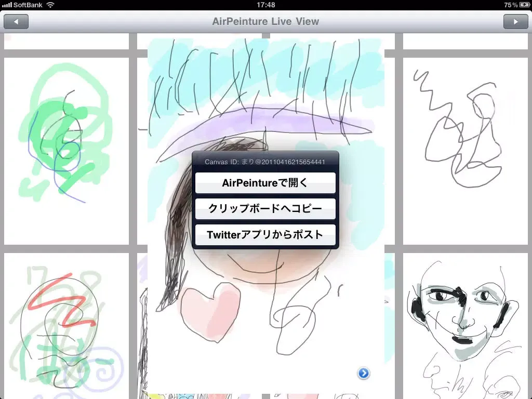Tap the 17:48 clock in status bar
Screen dimensions: 532x399
click(x=266, y=5)
